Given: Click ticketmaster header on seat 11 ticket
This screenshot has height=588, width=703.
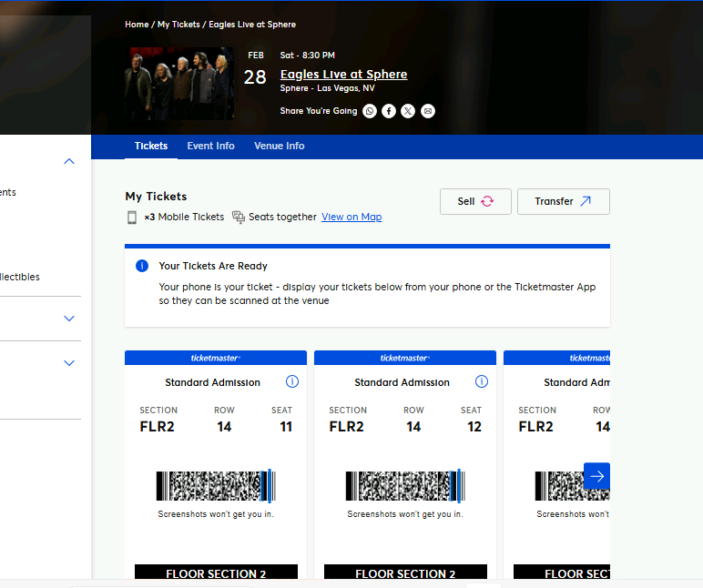Looking at the screenshot, I should (216, 358).
